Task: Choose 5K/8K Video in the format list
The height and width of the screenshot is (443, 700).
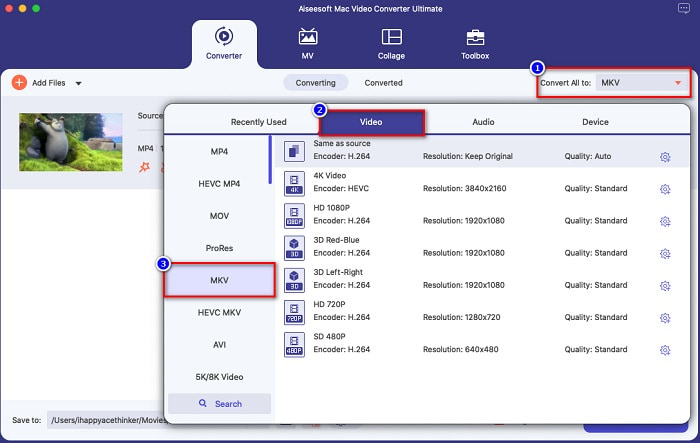Action: [219, 376]
